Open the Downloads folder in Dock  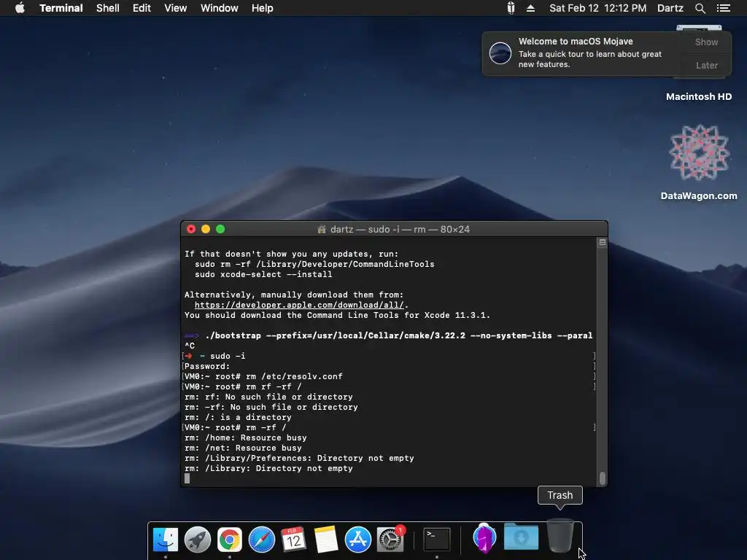(x=521, y=537)
